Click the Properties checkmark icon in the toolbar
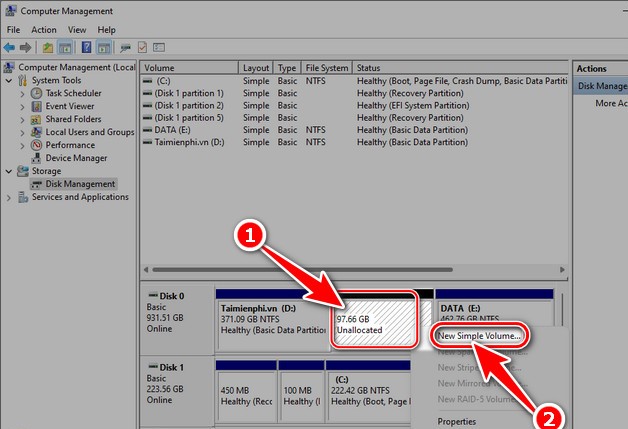The width and height of the screenshot is (628, 429). click(x=143, y=47)
